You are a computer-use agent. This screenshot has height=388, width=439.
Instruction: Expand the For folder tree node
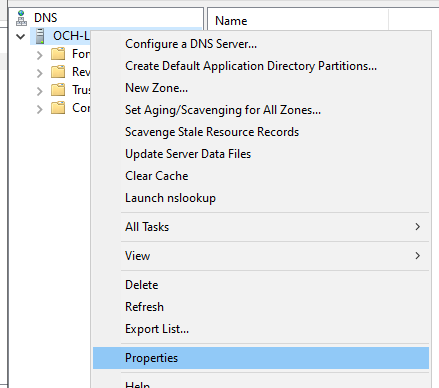click(x=39, y=55)
